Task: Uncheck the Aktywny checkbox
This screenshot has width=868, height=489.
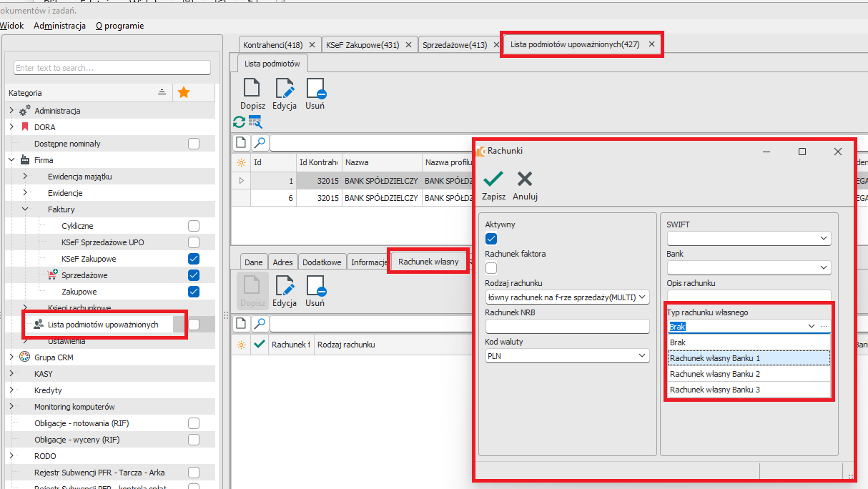Action: pyautogui.click(x=491, y=239)
